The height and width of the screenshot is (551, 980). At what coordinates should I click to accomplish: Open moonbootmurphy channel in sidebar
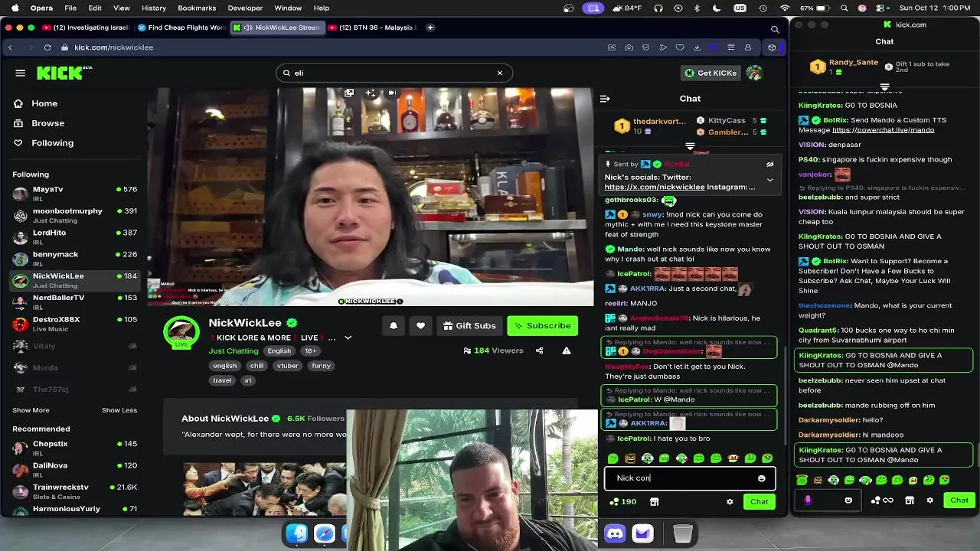click(74, 215)
